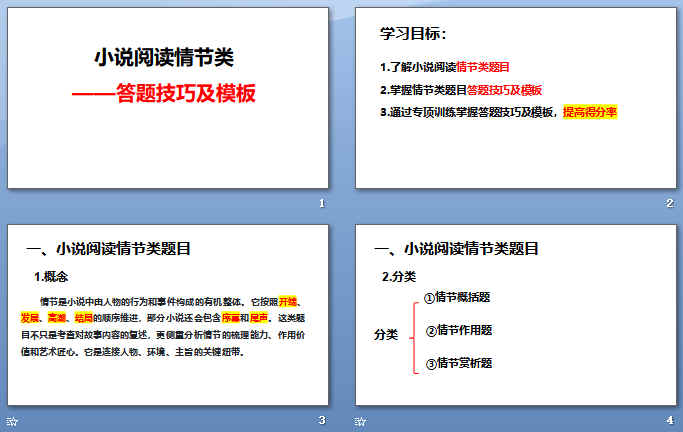Screen dimensions: 683x432
Task: Click the ②情节作用题 item
Action: click(459, 330)
